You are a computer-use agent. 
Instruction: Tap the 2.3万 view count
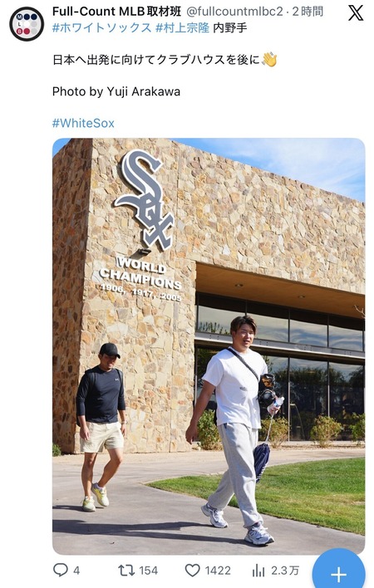point(285,571)
